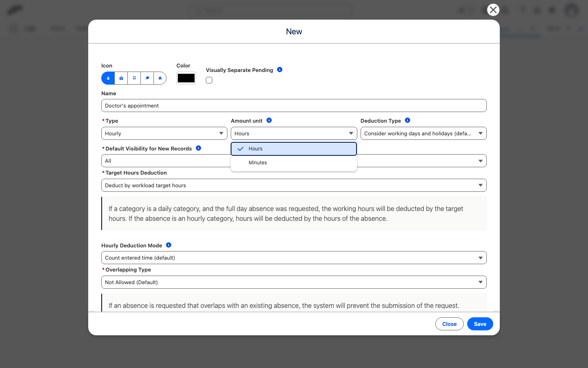Viewport: 588px width, 368px height.
Task: Open the Type dropdown showing Hourly
Action: [x=164, y=133]
